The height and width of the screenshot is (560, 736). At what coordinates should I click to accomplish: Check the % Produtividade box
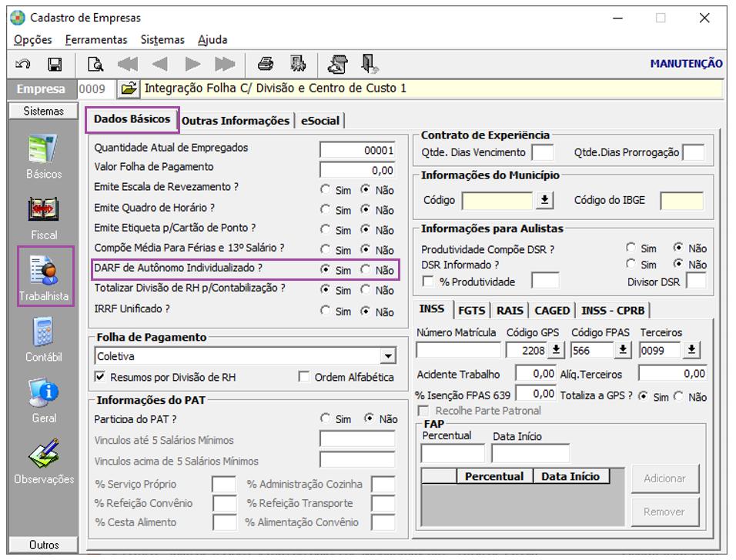[428, 281]
